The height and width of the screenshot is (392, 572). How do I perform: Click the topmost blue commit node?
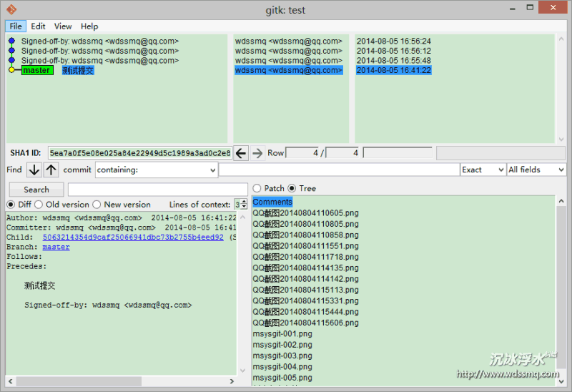click(11, 41)
